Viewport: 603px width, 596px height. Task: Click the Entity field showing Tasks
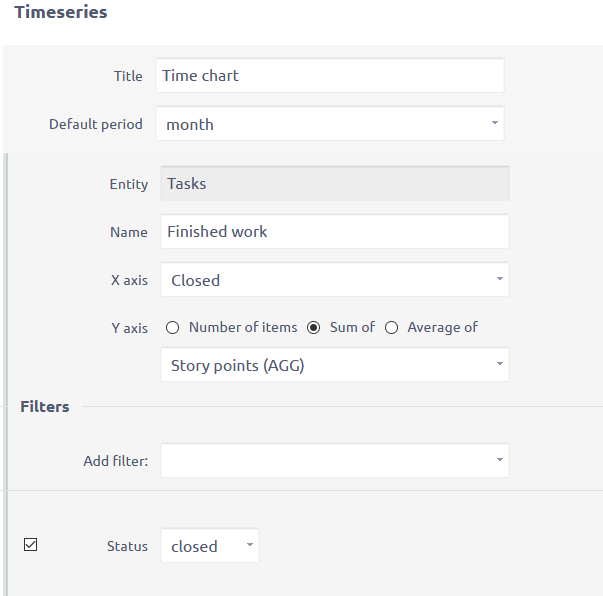pyautogui.click(x=334, y=184)
